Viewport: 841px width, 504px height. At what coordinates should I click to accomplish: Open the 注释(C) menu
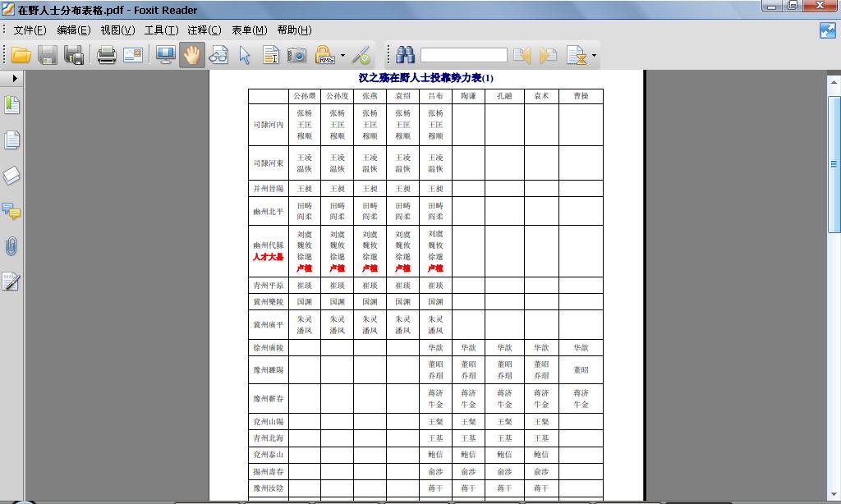205,30
